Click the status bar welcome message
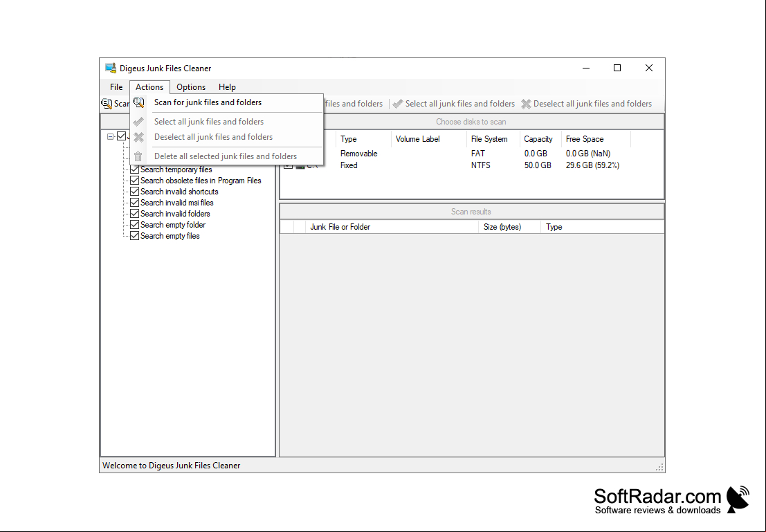Viewport: 766px width, 532px height. point(172,466)
